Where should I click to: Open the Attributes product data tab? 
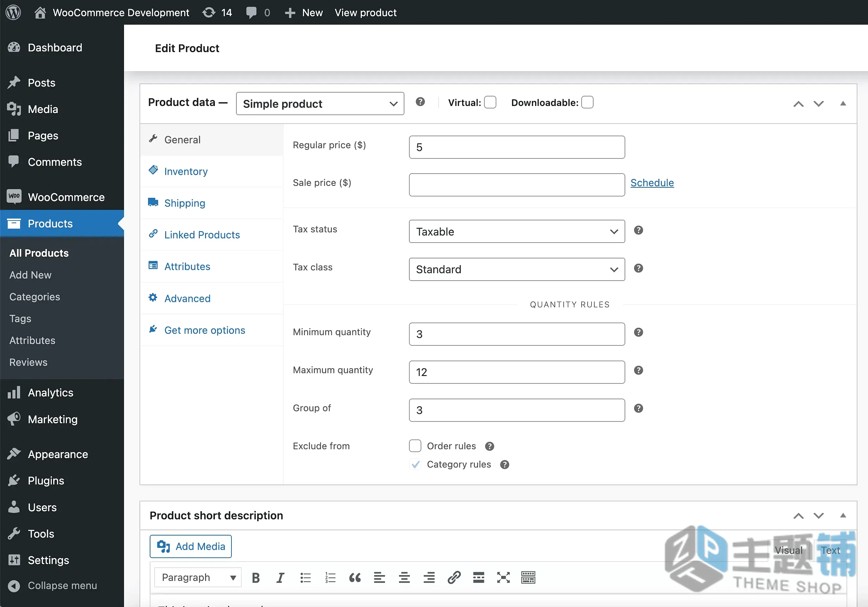point(212,267)
